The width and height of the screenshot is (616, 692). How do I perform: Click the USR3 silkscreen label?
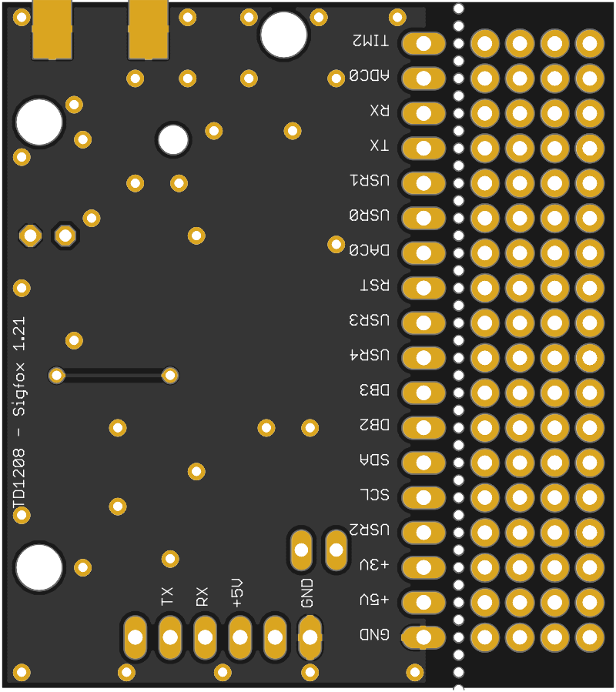pos(369,320)
